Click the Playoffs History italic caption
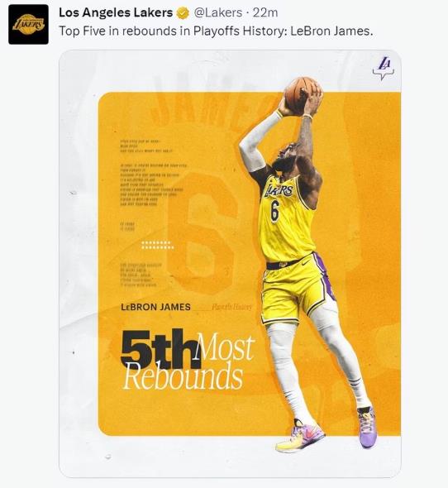448x488 pixels. click(x=231, y=307)
